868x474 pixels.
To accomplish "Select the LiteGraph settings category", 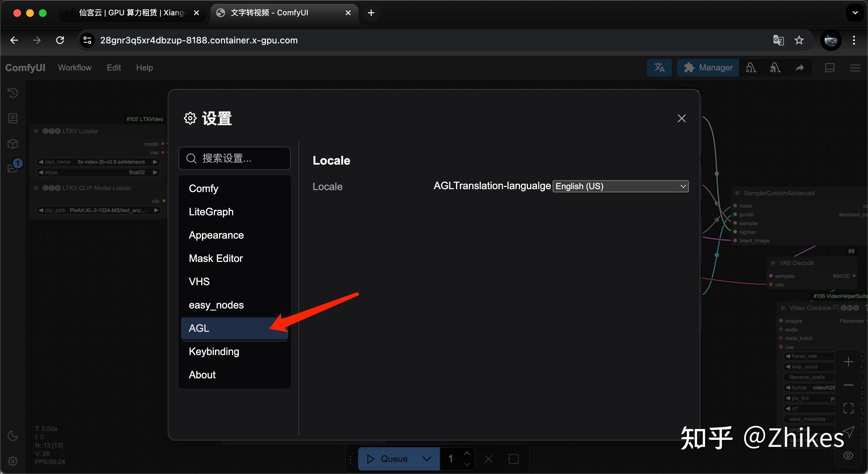I will coord(234,212).
